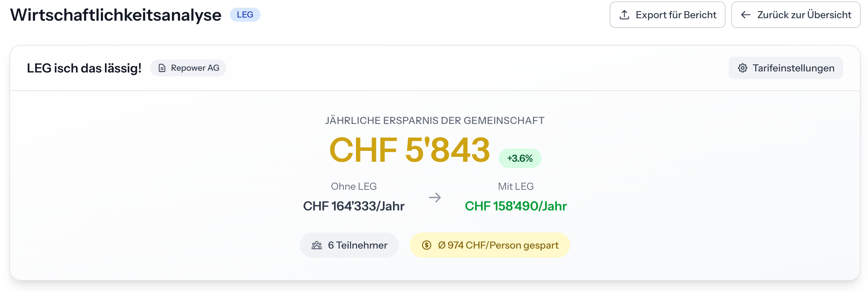Click arrow between Ohne LEG and Mit LEG
Screen dimensions: 868x292
(435, 197)
